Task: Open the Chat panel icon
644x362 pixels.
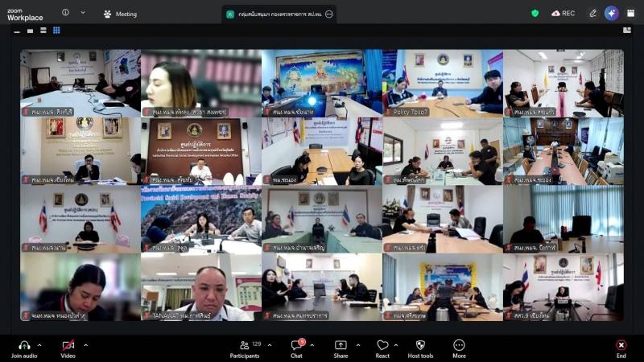Action: pyautogui.click(x=296, y=345)
